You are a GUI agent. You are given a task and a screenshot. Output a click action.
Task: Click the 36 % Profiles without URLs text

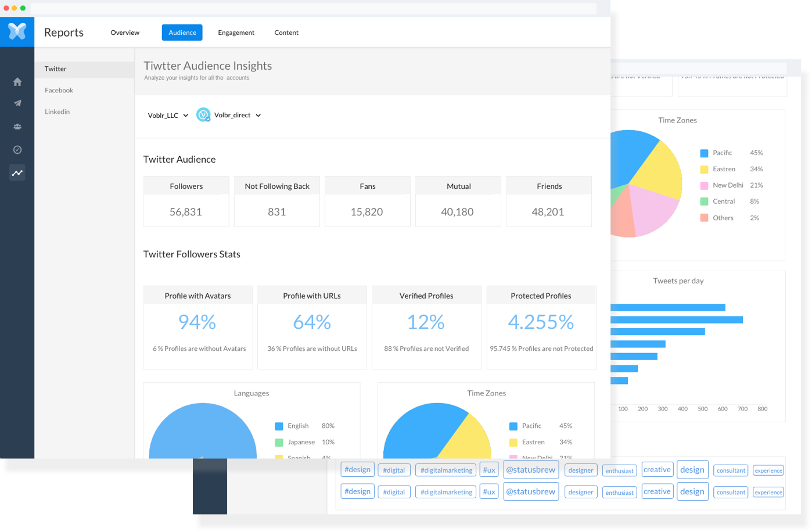tap(312, 349)
